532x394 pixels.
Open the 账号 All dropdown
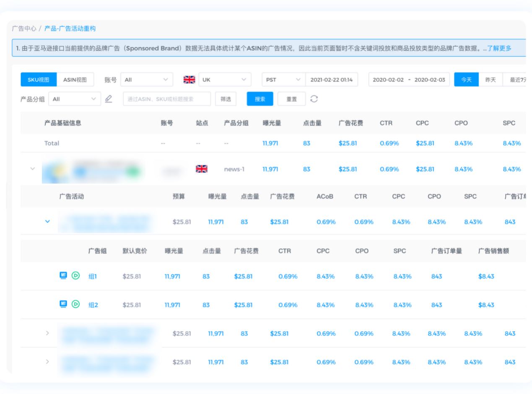pyautogui.click(x=146, y=80)
